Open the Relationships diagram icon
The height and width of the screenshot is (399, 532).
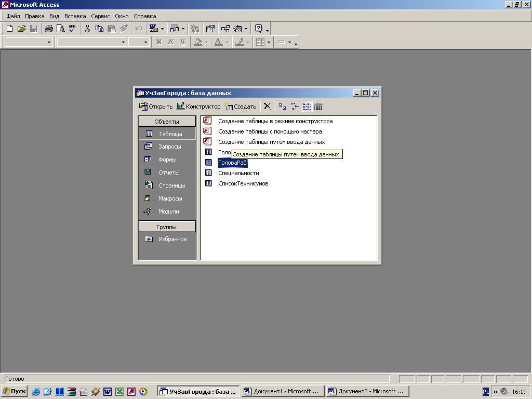[x=225, y=29]
